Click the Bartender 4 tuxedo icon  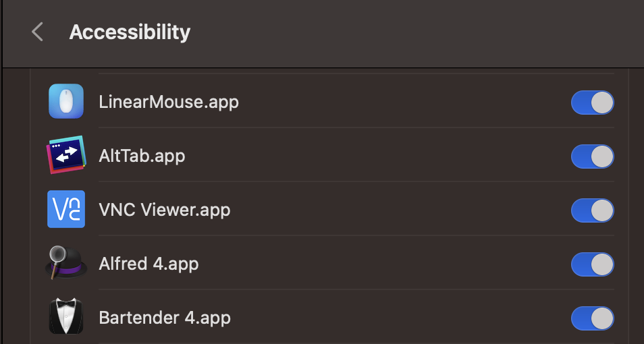click(66, 316)
